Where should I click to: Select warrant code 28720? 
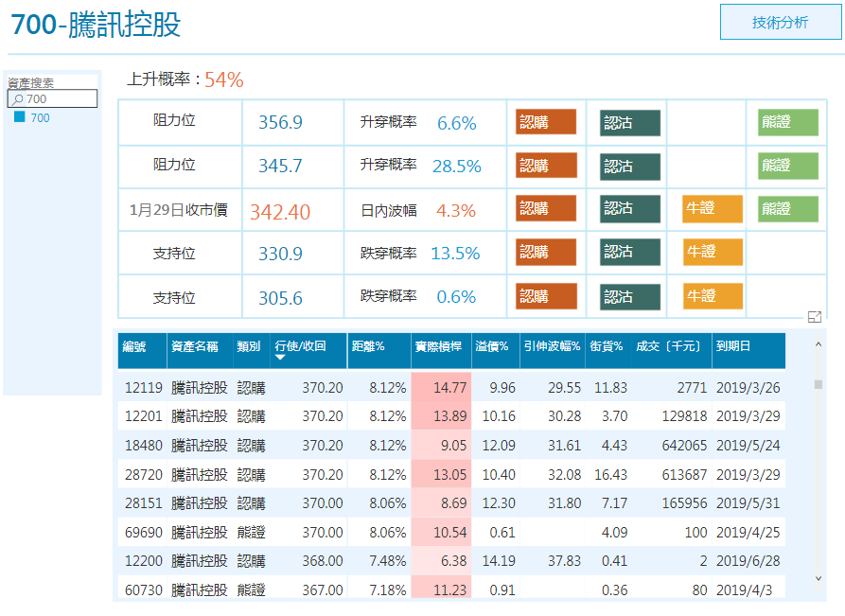[x=143, y=475]
